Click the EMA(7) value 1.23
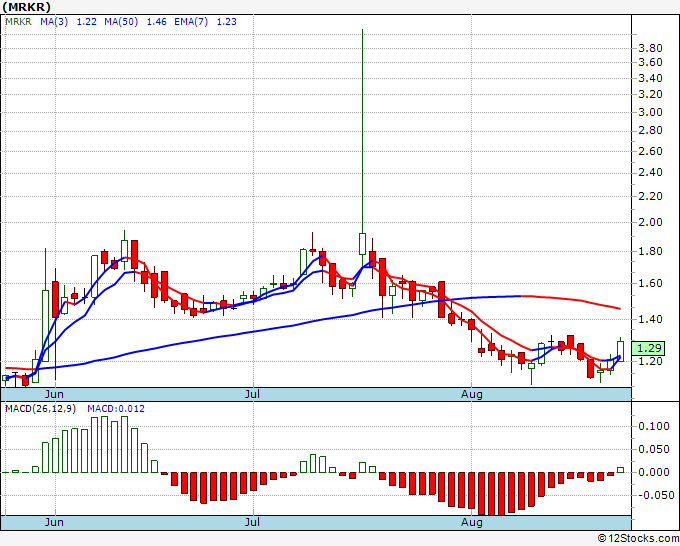This screenshot has width=680, height=546. pos(227,22)
